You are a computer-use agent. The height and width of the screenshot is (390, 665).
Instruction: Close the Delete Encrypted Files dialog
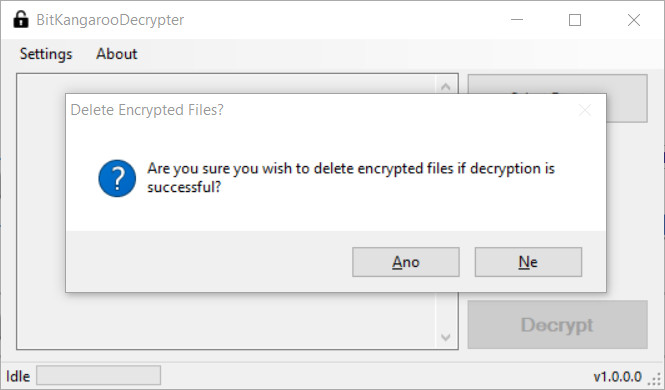pyautogui.click(x=585, y=110)
